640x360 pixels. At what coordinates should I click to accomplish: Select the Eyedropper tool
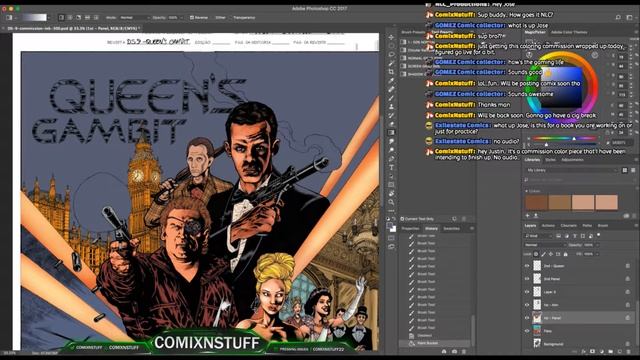click(391, 80)
